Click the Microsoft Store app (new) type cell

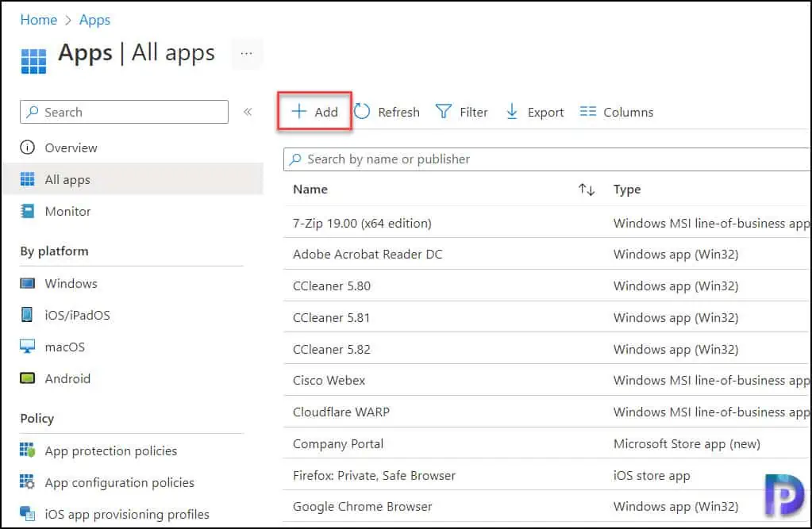tap(687, 444)
